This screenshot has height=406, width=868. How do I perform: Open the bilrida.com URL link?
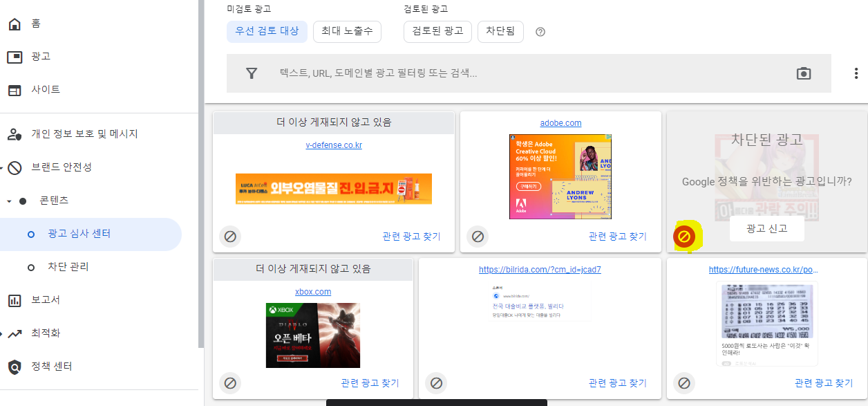[x=540, y=270]
